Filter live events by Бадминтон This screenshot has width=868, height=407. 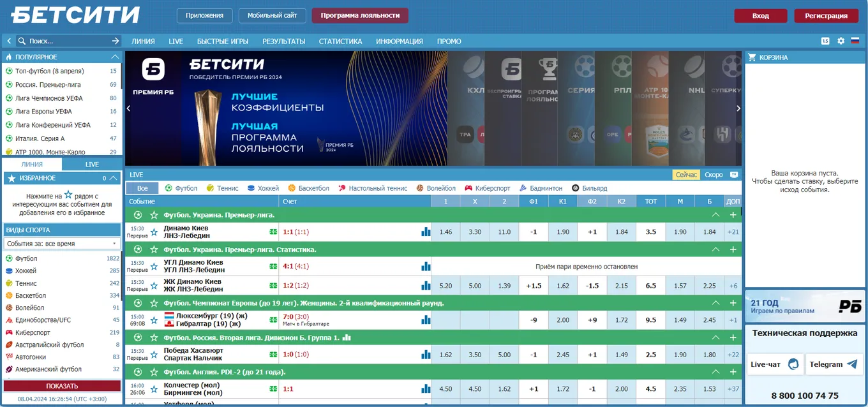[541, 188]
